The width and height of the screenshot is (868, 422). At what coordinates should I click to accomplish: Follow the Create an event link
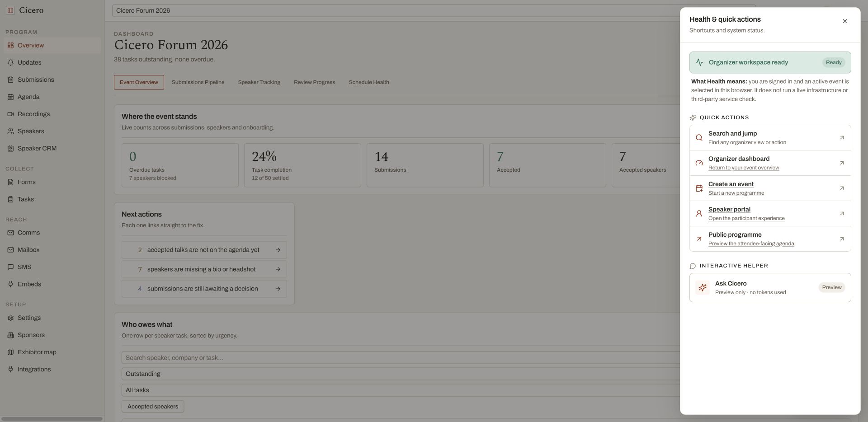tap(770, 188)
